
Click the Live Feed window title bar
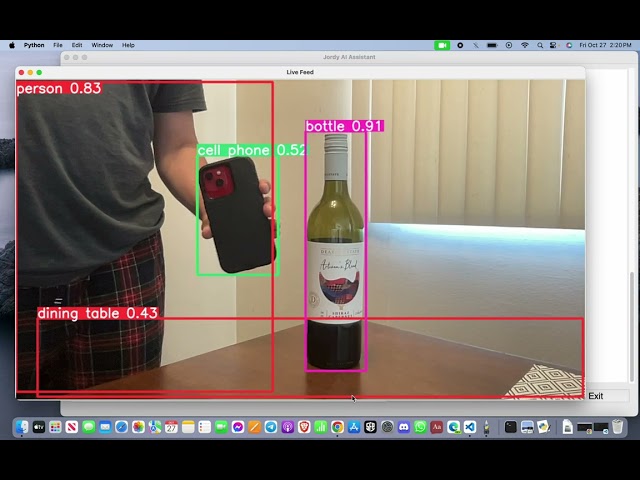coord(300,72)
